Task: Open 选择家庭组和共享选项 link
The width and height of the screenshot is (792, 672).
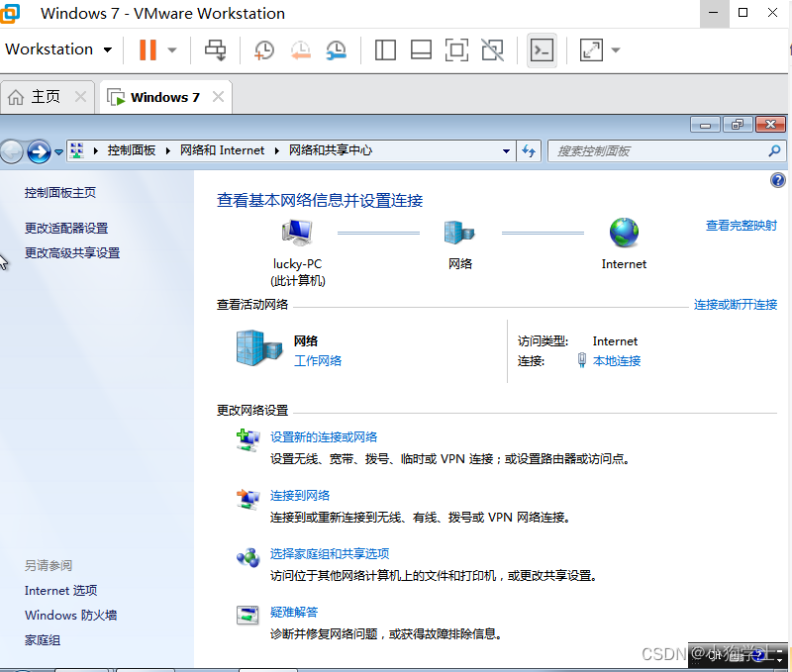Action: point(330,554)
